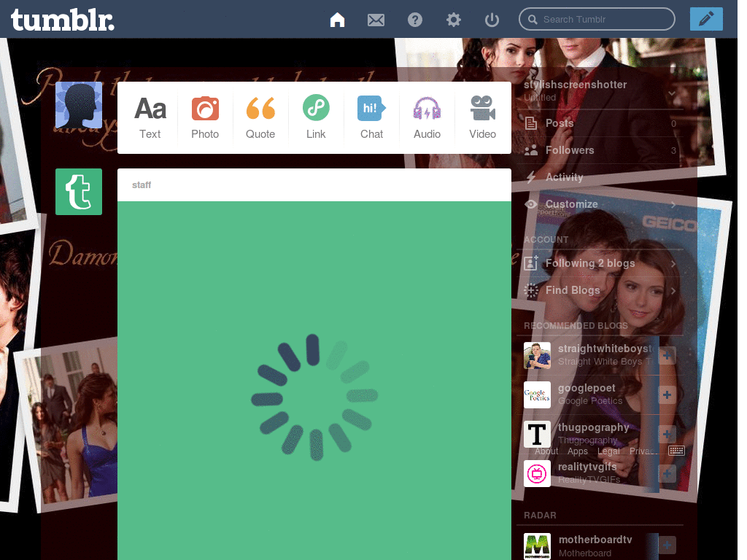Open Customize in sidebar
Viewport: 747px width, 560px height.
pos(600,204)
